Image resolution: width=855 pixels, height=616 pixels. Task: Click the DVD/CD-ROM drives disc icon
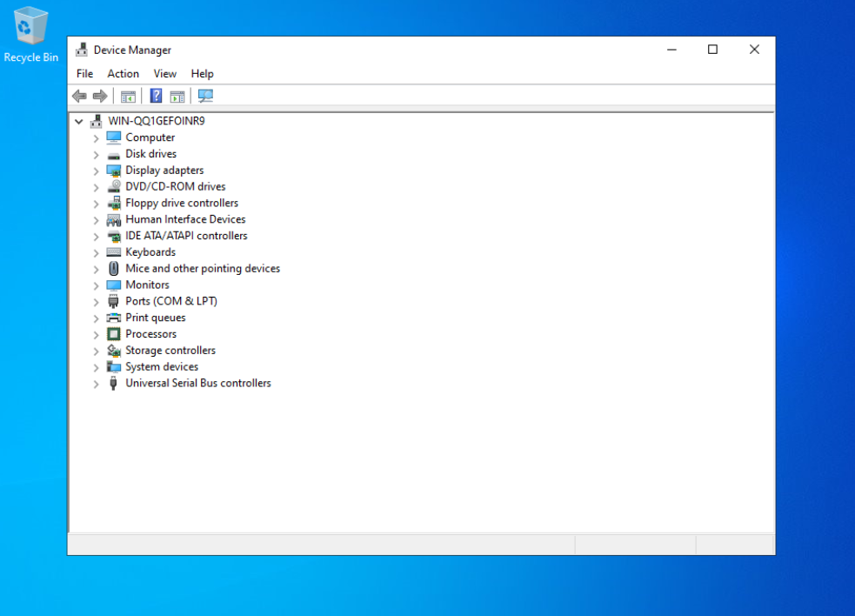[x=113, y=186]
